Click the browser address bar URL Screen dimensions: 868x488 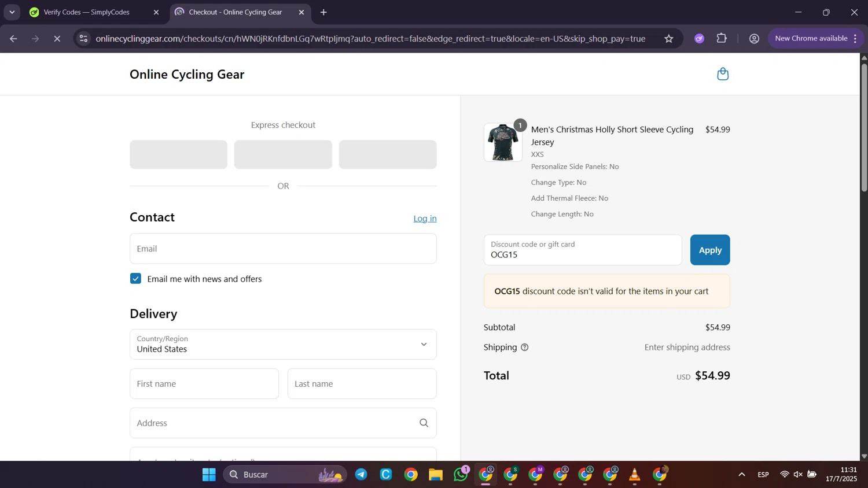(370, 39)
